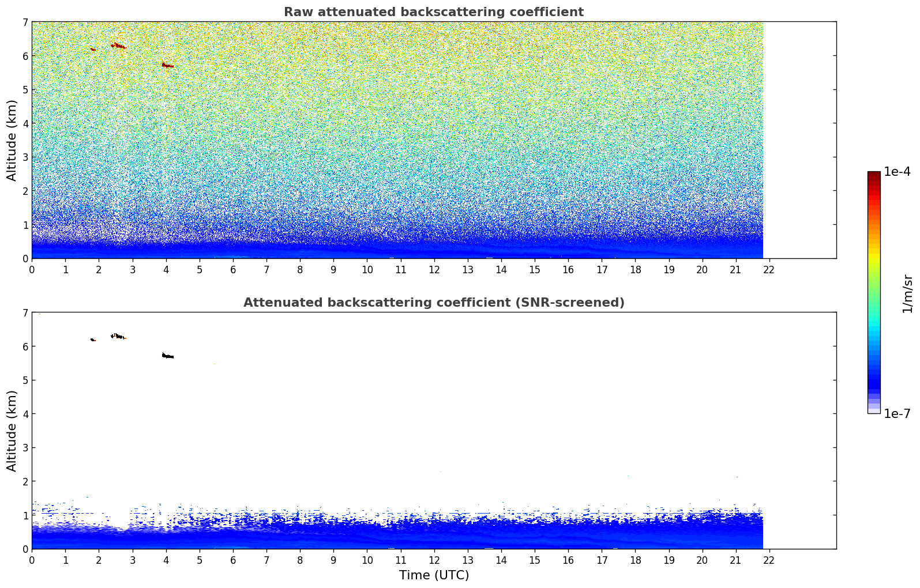The width and height of the screenshot is (920, 588).
Task: Click the "22" tick on the top plot's time axis
Action: click(769, 270)
